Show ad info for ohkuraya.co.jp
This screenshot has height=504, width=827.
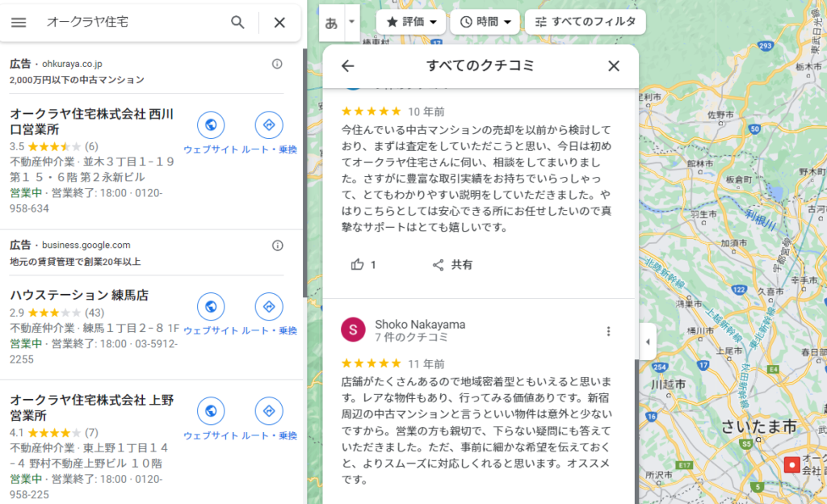pyautogui.click(x=277, y=64)
